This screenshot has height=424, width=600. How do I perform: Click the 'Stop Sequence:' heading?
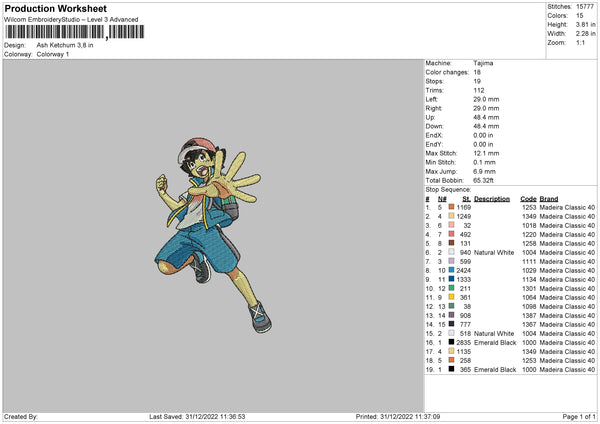pyautogui.click(x=448, y=189)
